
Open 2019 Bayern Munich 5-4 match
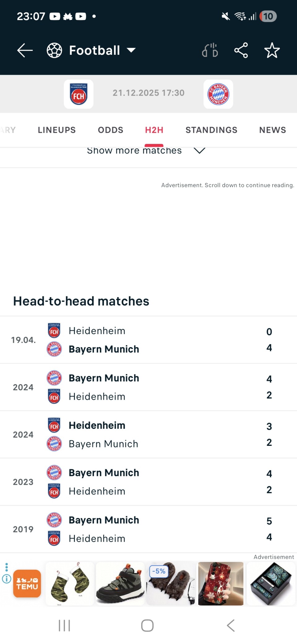coord(148,529)
